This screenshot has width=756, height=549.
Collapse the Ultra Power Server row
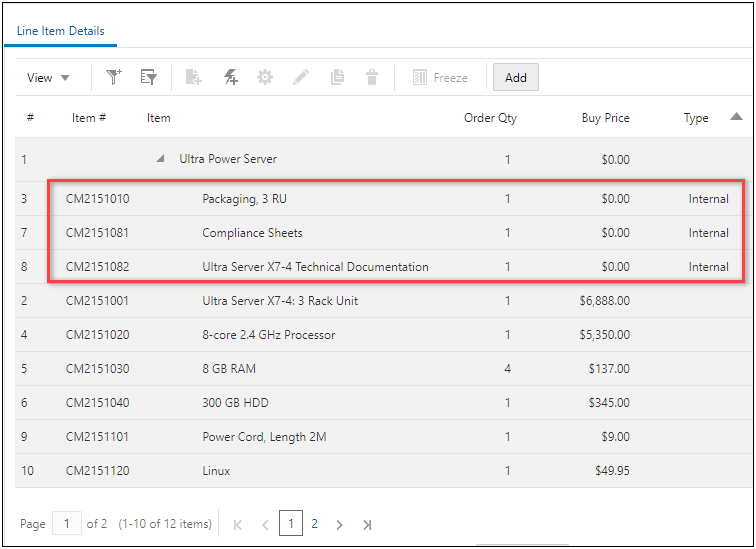[161, 159]
